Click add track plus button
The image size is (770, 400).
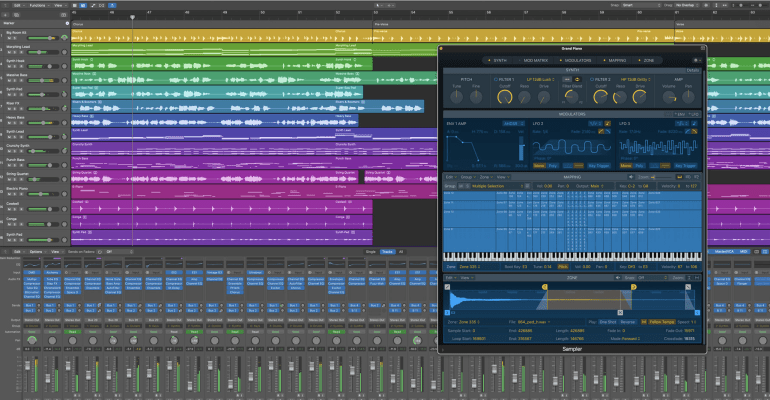coord(5,15)
